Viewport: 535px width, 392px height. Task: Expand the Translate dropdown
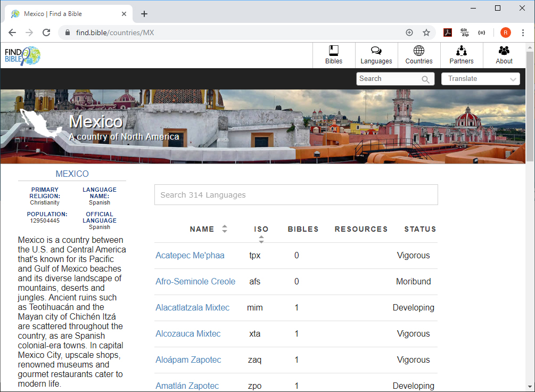[480, 79]
